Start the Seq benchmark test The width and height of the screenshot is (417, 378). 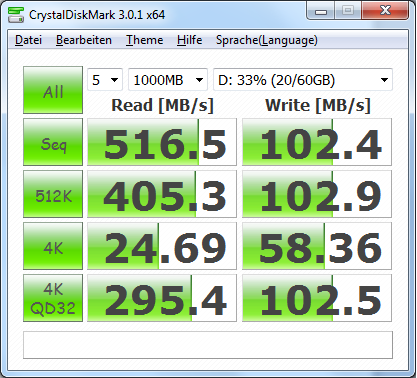pos(53,142)
